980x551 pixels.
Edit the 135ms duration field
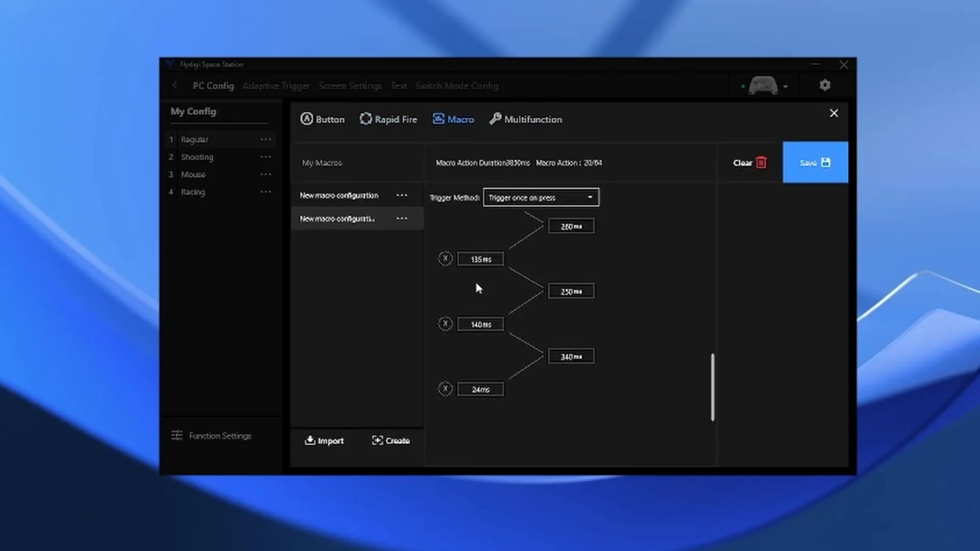coord(481,259)
